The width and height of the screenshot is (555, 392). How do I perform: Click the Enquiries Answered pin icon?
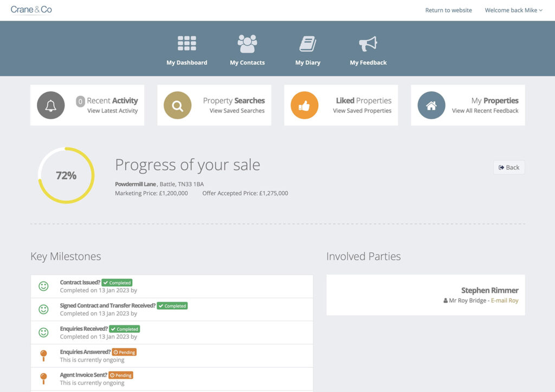43,356
